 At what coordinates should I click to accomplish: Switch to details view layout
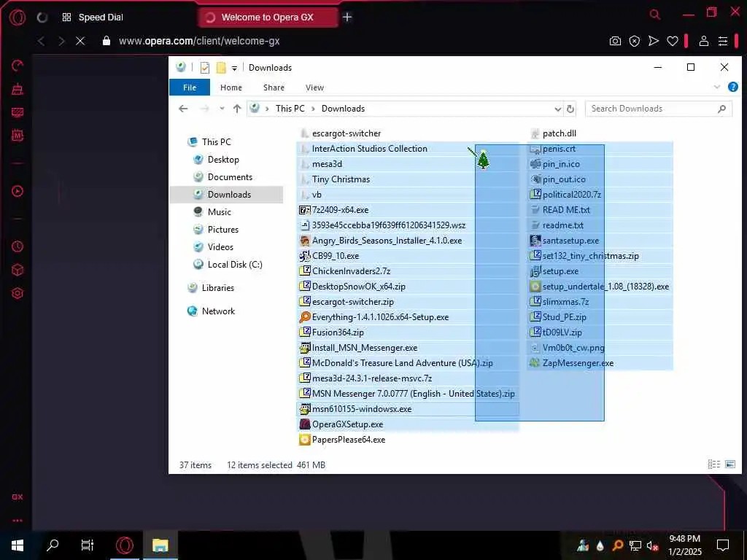point(713,464)
